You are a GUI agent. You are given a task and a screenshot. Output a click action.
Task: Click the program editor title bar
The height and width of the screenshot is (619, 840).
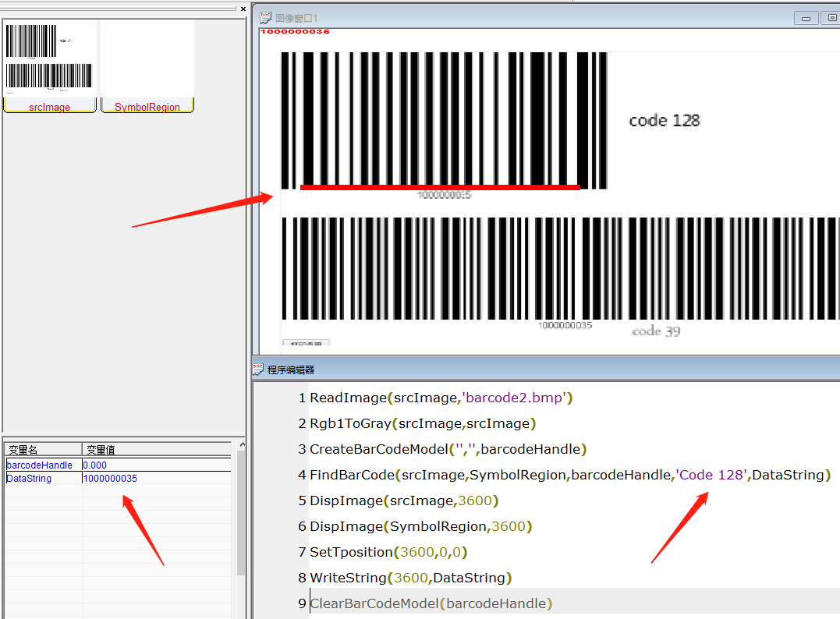click(546, 369)
